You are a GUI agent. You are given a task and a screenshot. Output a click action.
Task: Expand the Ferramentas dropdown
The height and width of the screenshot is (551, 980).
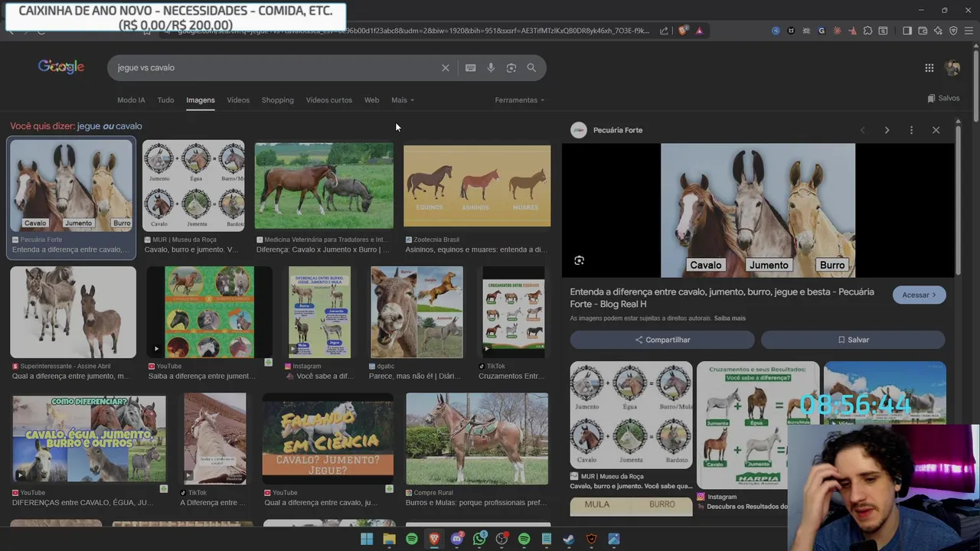pos(520,99)
